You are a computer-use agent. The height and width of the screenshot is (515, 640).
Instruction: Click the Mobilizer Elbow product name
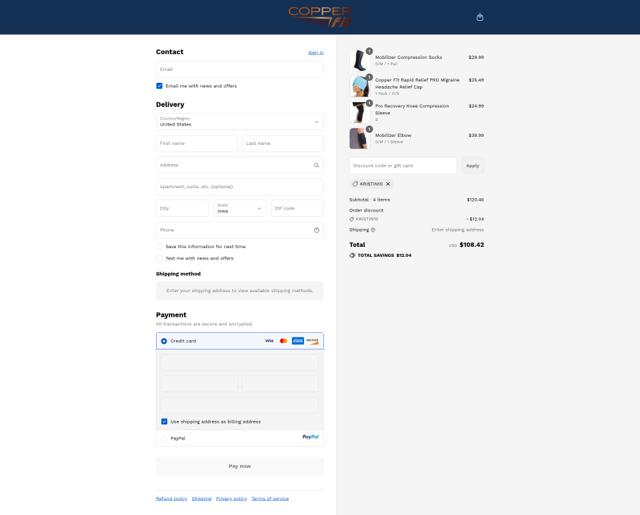click(x=393, y=135)
